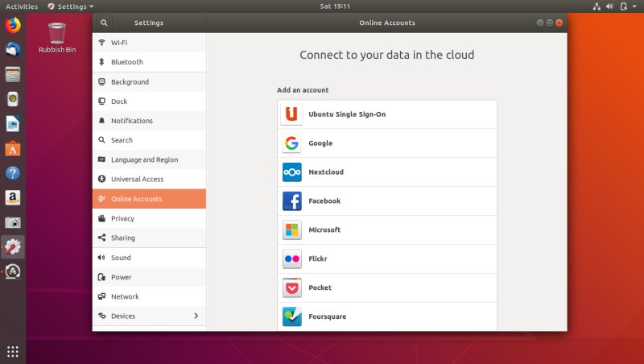The height and width of the screenshot is (364, 644).
Task: Launch Firefox from the dock
Action: (13, 25)
